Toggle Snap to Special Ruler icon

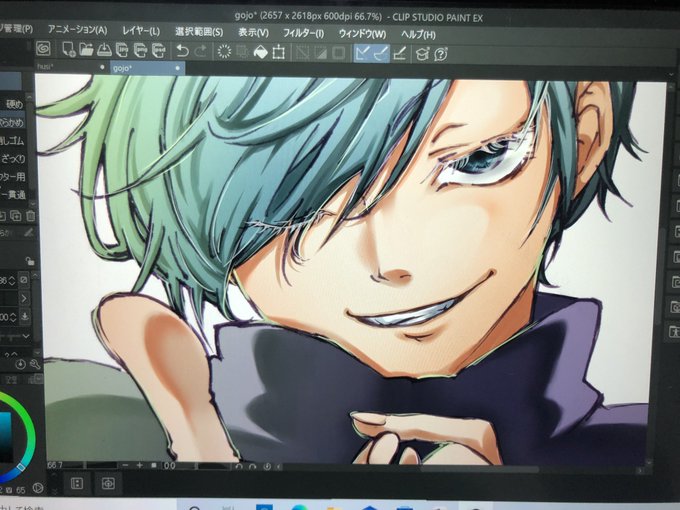tap(380, 54)
